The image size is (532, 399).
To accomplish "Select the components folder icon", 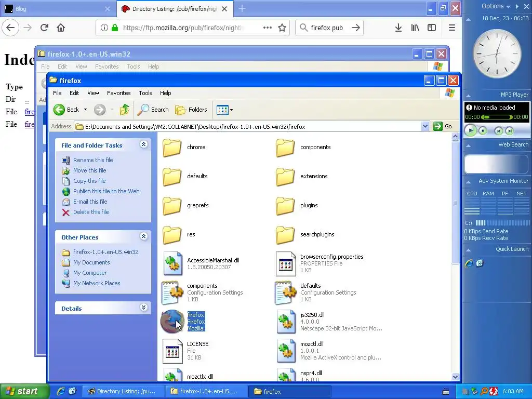I will pos(285,147).
